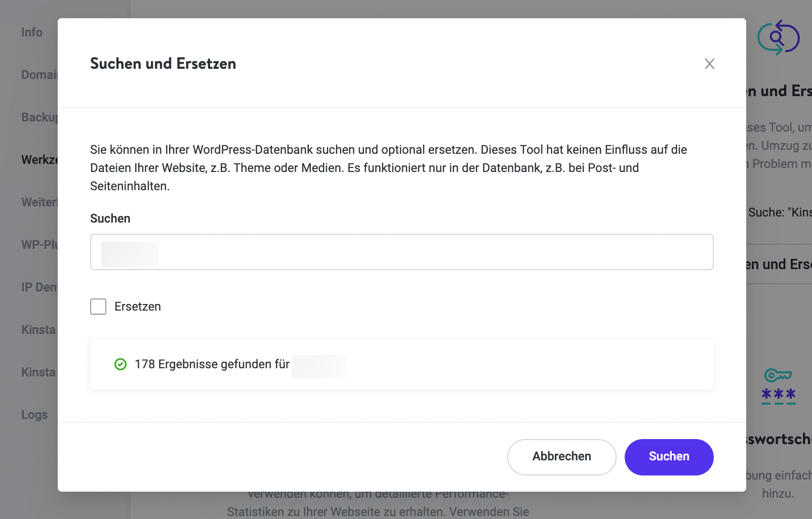Open Info in the sidebar
The height and width of the screenshot is (519, 812).
click(x=31, y=32)
